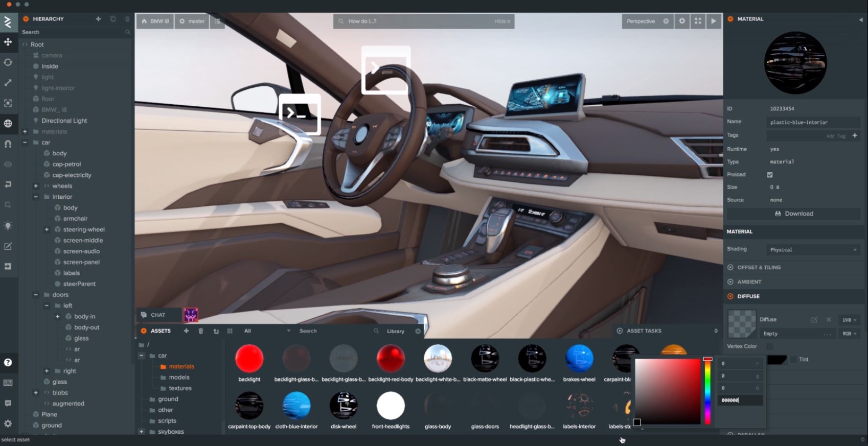Expand the steering-wheel entity
Viewport: 868px width, 446px height.
[47, 229]
